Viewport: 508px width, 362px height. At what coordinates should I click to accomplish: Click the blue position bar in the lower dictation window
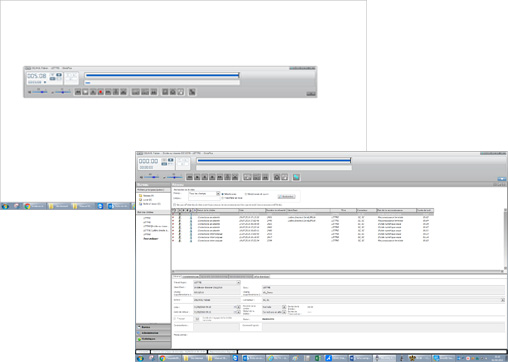[x=274, y=161]
